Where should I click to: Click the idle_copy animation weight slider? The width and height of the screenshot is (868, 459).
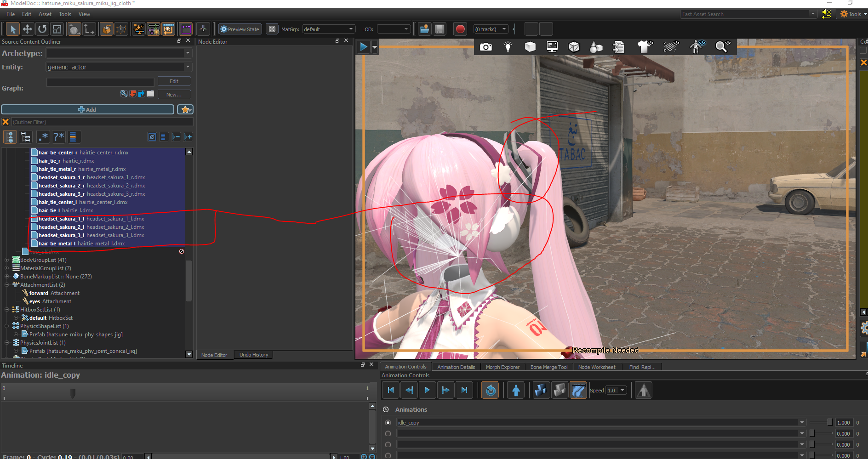click(821, 423)
